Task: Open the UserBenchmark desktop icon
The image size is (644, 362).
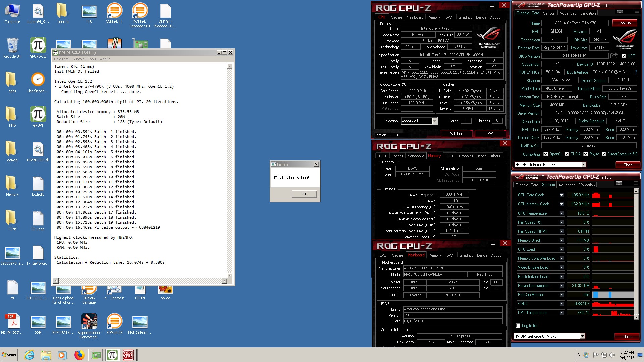Action: (38, 82)
